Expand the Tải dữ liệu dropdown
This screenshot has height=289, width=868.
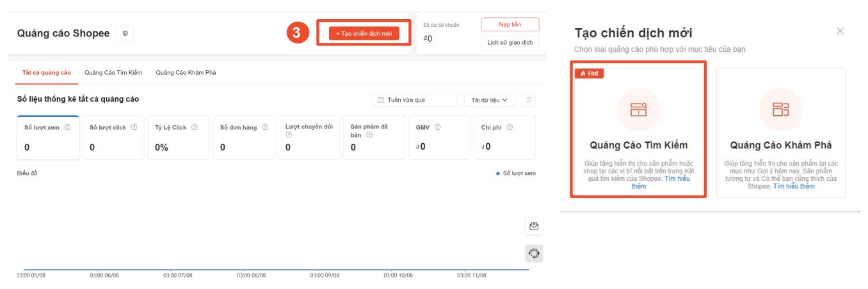(x=490, y=100)
